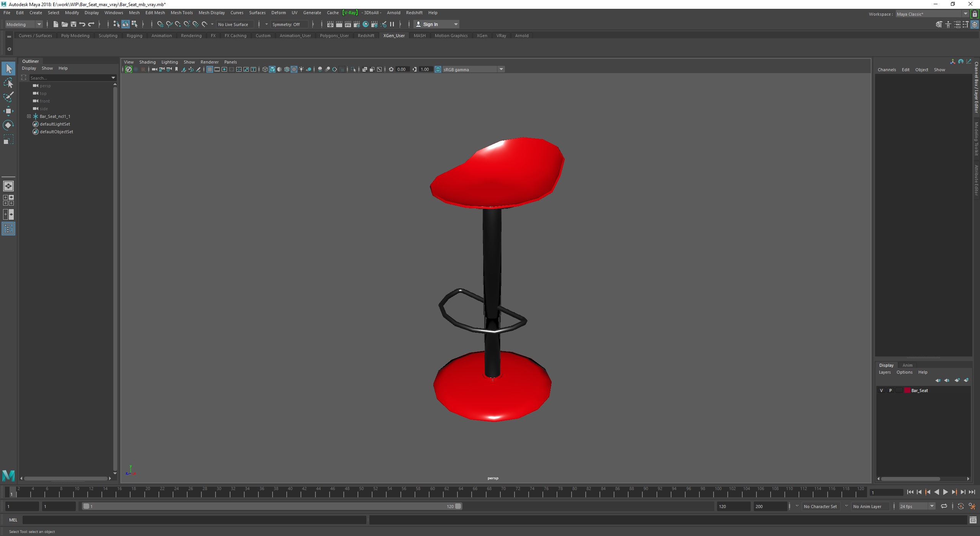Image resolution: width=980 pixels, height=536 pixels.
Task: Redo the last undone action
Action: coord(91,24)
